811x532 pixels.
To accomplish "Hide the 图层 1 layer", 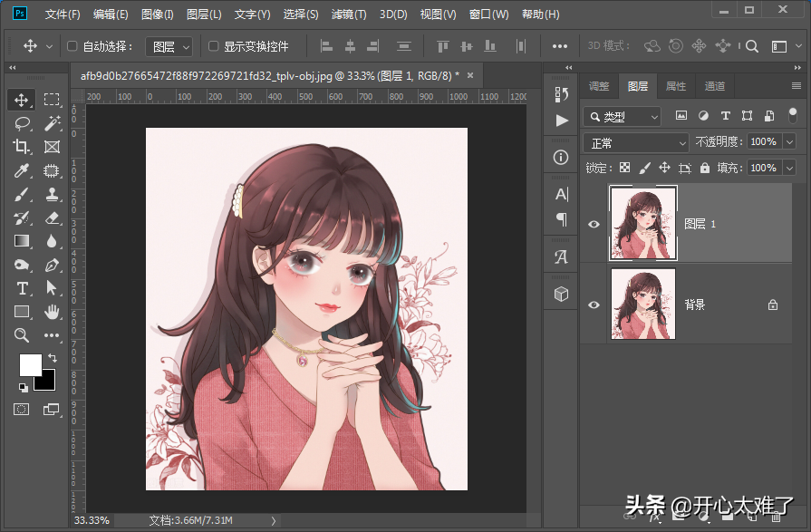I will (x=594, y=224).
